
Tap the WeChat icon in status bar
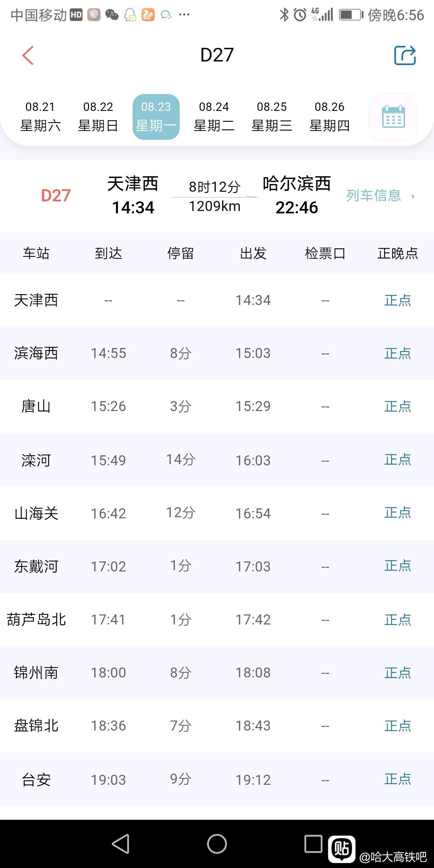(112, 15)
